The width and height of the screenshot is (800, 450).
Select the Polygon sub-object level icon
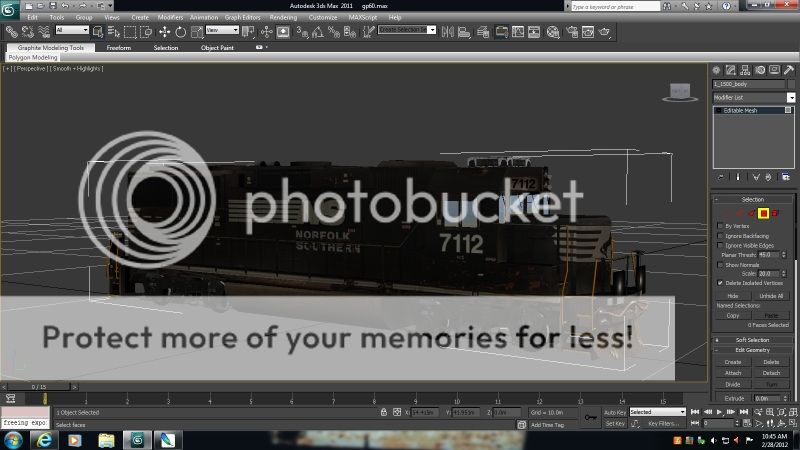pyautogui.click(x=763, y=213)
